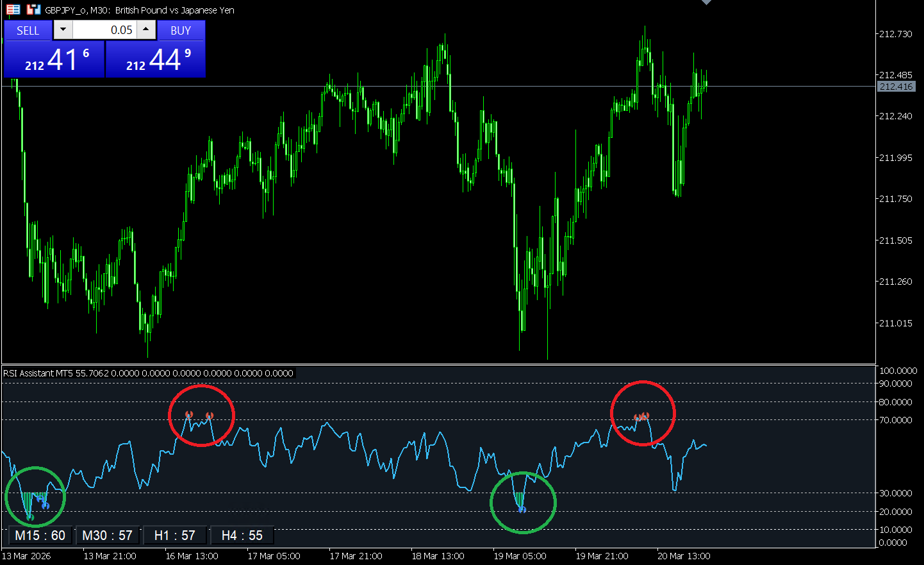Click the 211.260 price scale label
The width and height of the screenshot is (924, 565).
click(x=895, y=282)
